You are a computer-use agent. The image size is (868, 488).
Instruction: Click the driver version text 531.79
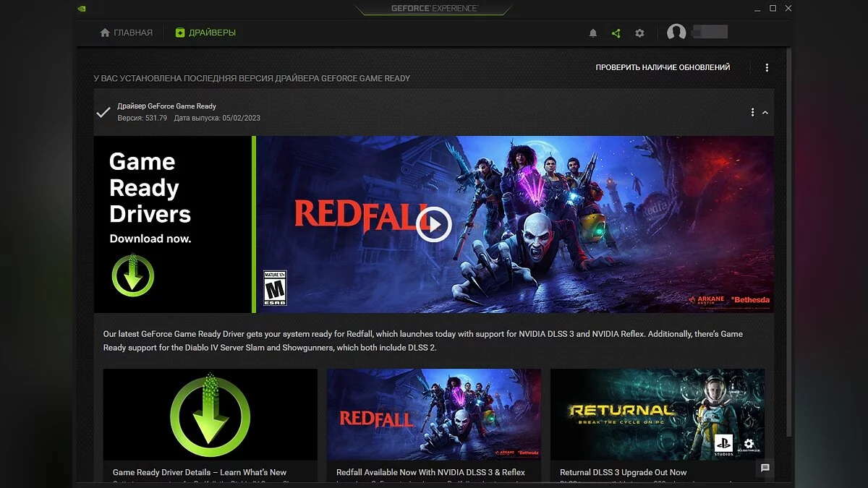(x=142, y=118)
